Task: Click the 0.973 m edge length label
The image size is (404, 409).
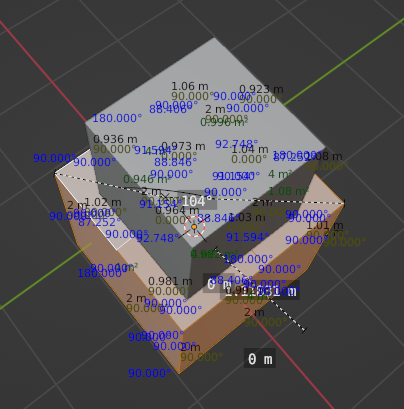Action: click(x=183, y=146)
